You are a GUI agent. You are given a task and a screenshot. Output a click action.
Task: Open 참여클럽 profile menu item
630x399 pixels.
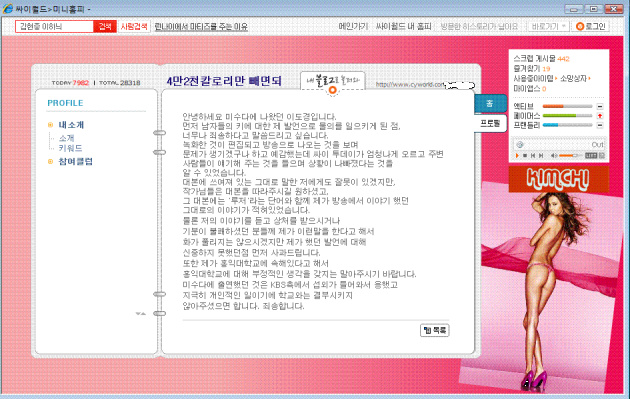76,162
